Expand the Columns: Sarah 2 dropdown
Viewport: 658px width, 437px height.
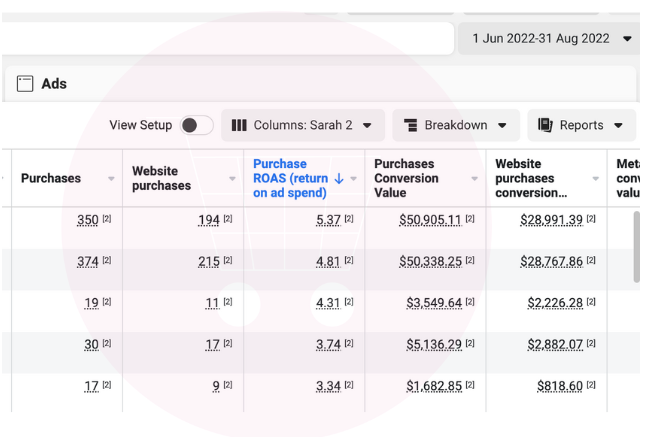(x=367, y=125)
